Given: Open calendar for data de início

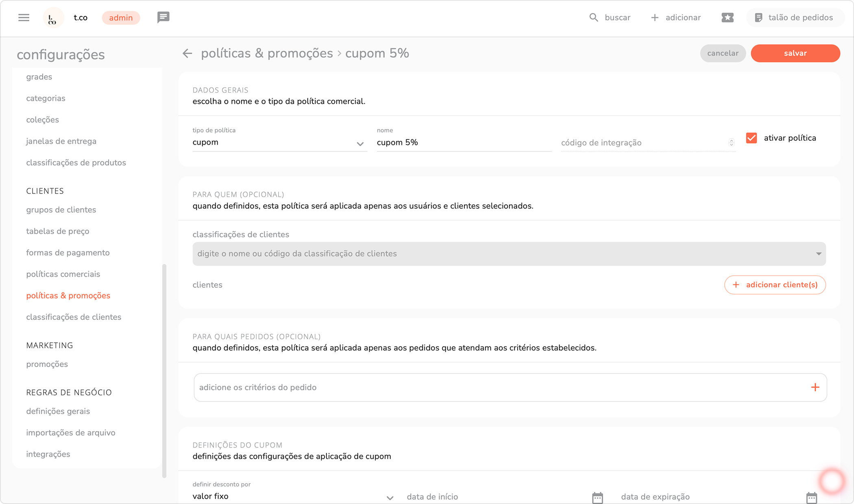Looking at the screenshot, I should pyautogui.click(x=597, y=497).
